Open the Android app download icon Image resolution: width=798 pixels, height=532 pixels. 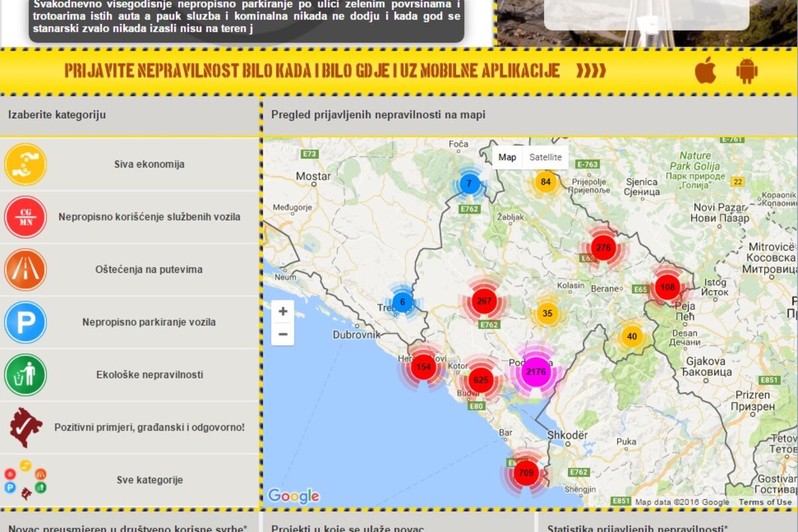[x=747, y=70]
